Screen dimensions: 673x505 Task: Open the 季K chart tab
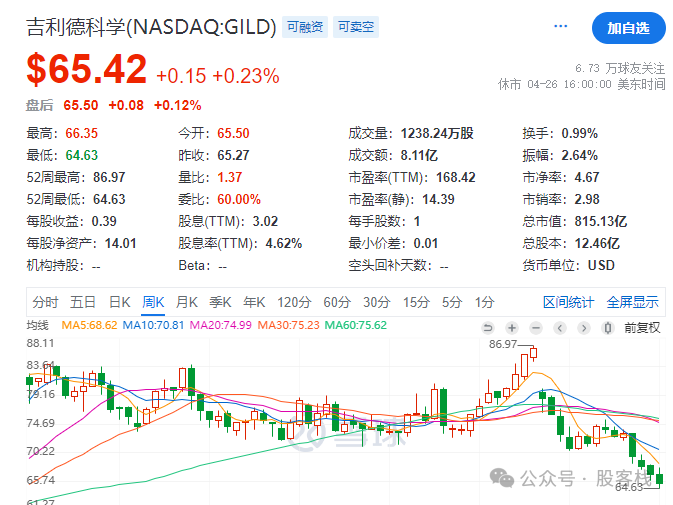tap(220, 302)
